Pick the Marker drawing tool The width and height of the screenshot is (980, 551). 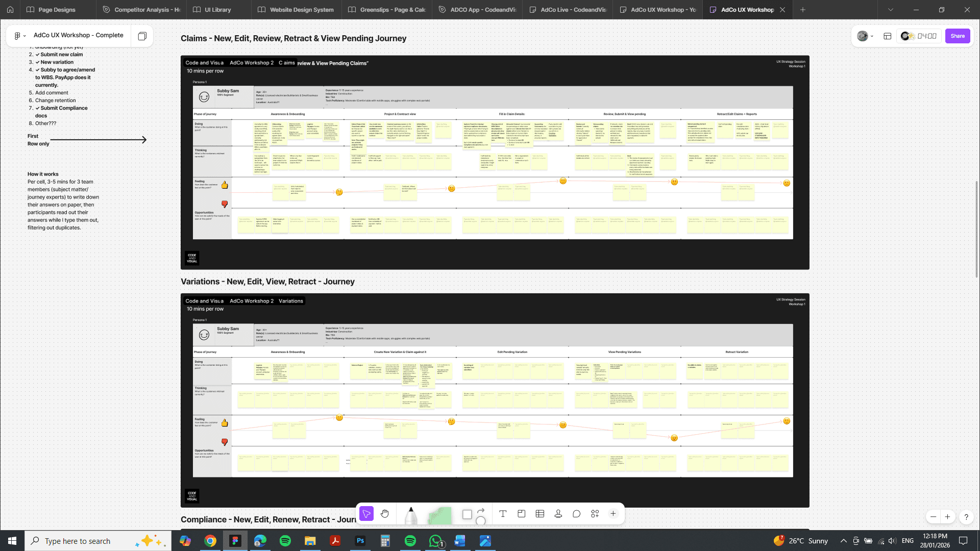411,515
